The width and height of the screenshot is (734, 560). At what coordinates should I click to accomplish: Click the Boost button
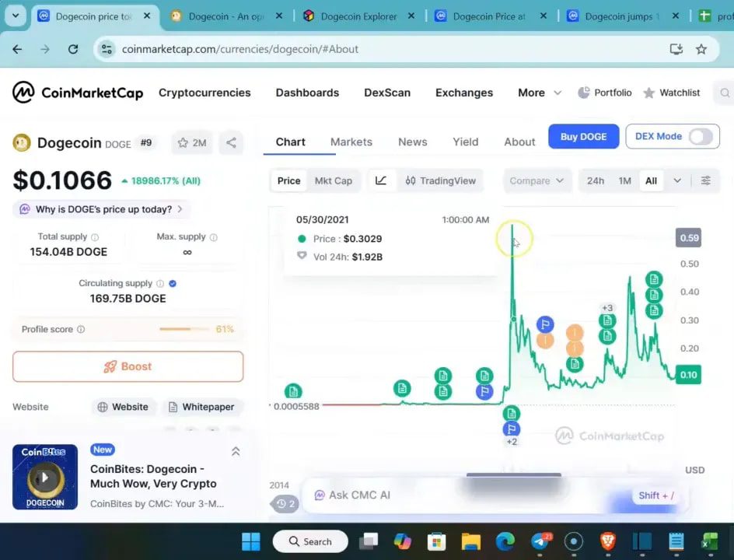pyautogui.click(x=128, y=366)
